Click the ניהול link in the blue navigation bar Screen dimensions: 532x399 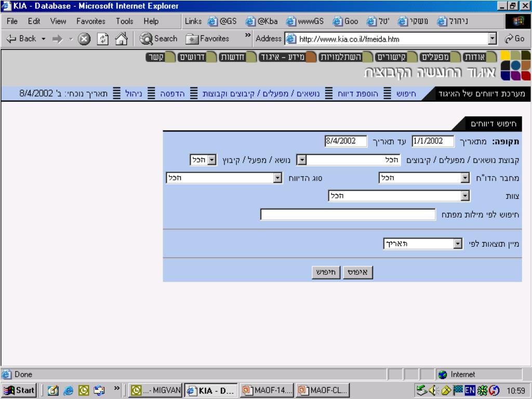coord(134,94)
